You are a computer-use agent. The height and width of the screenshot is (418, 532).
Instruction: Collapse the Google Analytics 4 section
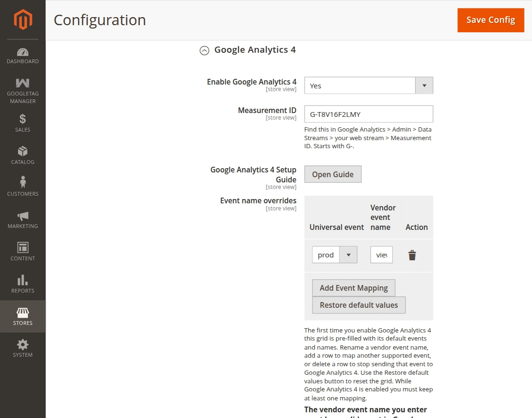(204, 50)
